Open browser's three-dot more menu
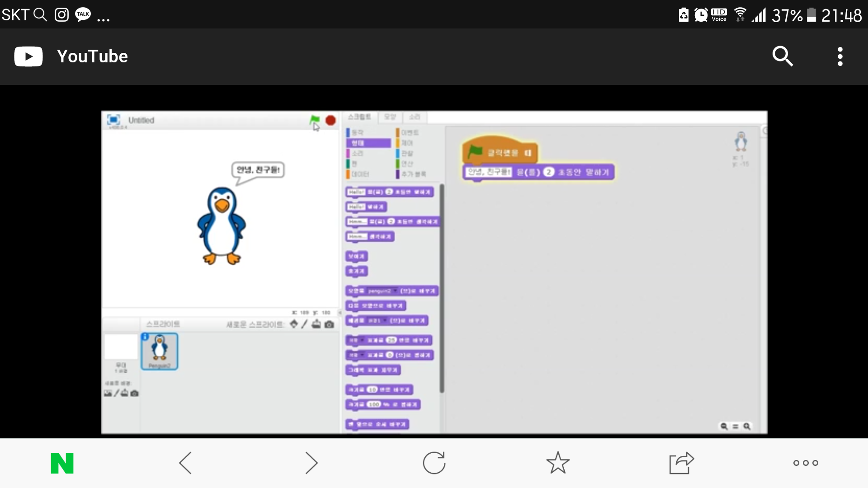Image resolution: width=868 pixels, height=488 pixels. coord(806,463)
